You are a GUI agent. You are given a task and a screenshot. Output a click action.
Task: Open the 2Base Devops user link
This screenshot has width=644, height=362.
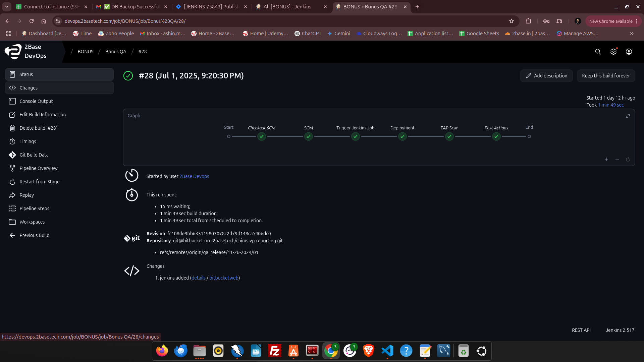pyautogui.click(x=194, y=176)
